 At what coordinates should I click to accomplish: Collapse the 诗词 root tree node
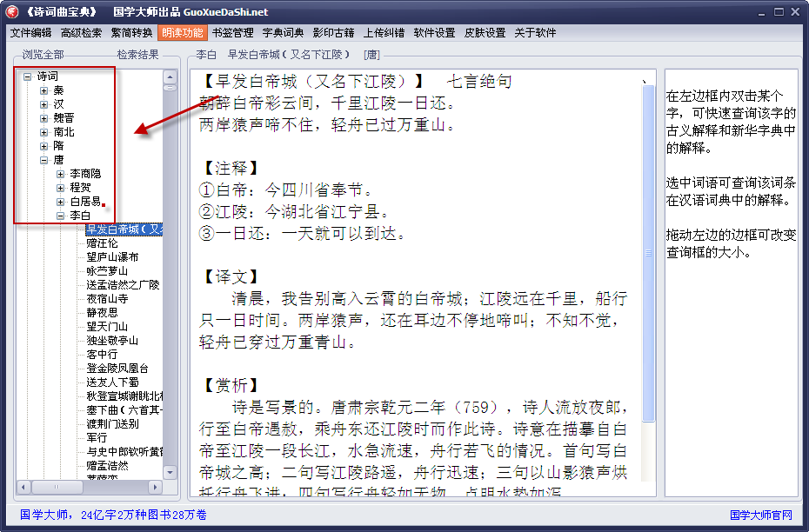30,76
